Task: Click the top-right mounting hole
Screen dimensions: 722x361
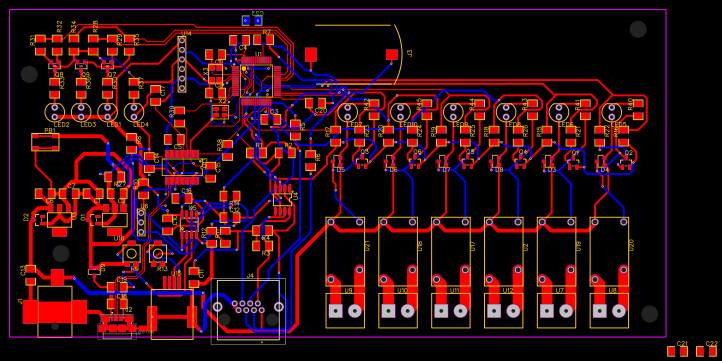Action: pyautogui.click(x=638, y=29)
